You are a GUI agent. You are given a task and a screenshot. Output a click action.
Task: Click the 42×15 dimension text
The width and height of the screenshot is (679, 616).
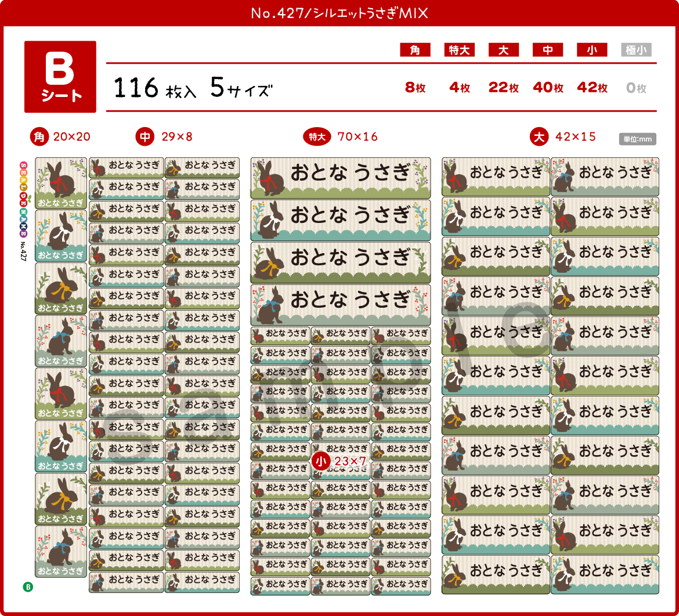click(x=576, y=137)
